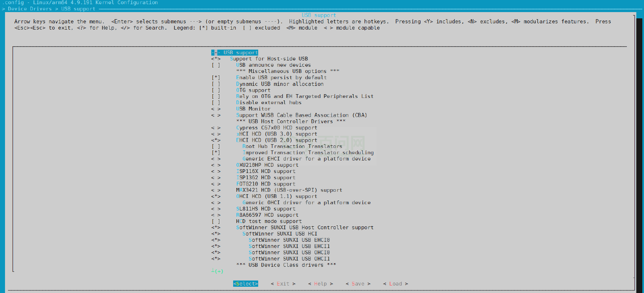Click the Select button
644x293 pixels.
(245, 283)
